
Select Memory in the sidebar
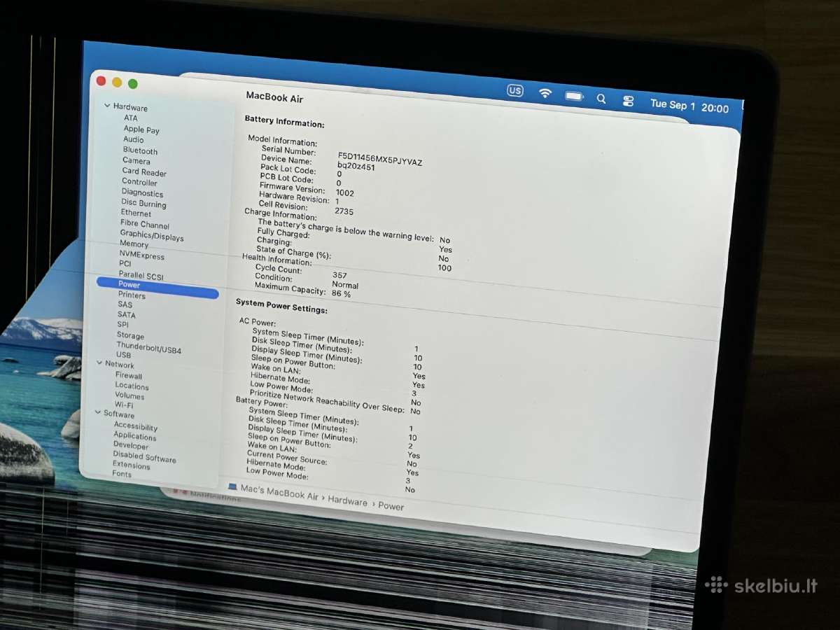134,244
